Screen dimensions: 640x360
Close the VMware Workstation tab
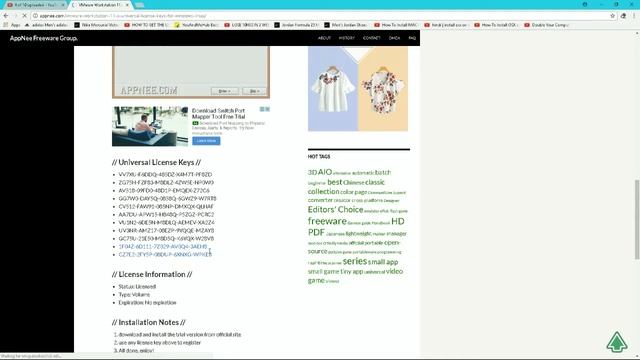coord(127,5)
